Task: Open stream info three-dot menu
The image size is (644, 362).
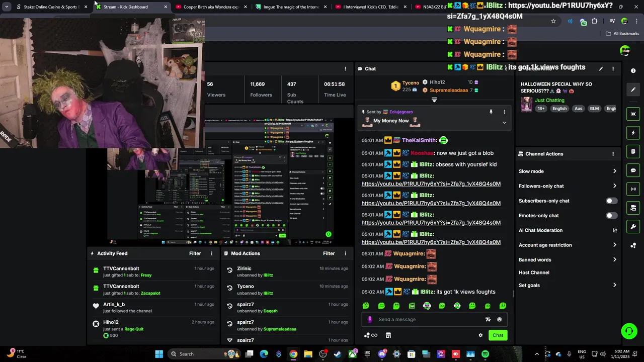Action: click(x=613, y=69)
